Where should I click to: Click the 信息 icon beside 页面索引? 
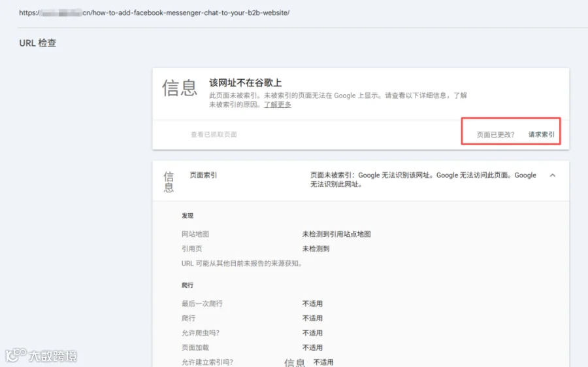pos(169,182)
